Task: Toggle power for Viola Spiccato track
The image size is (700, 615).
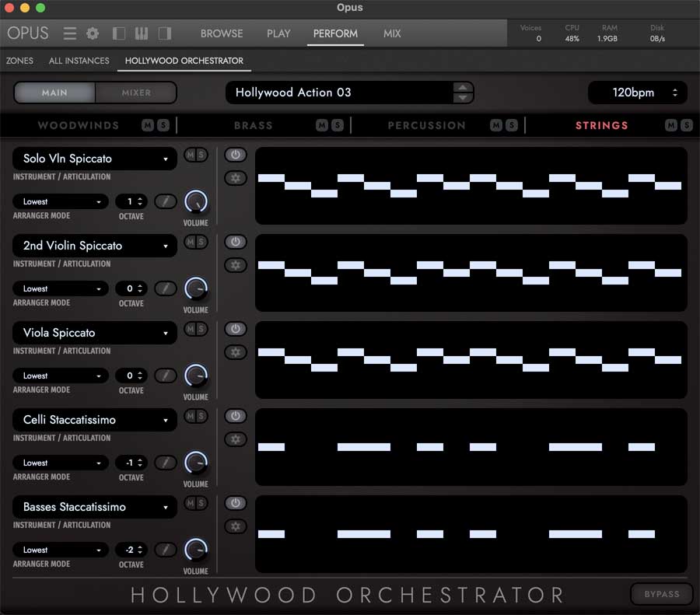Action: pos(235,329)
